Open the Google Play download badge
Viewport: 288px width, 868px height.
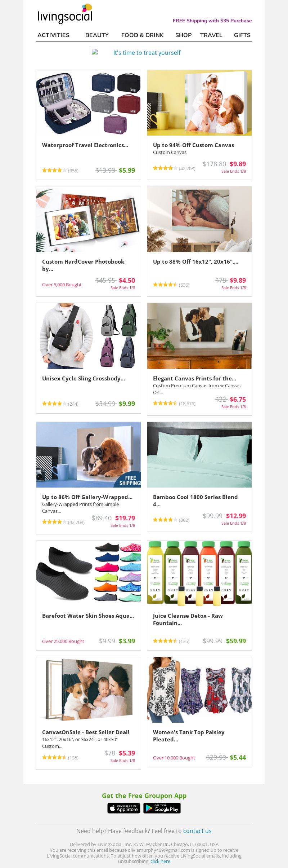[162, 808]
